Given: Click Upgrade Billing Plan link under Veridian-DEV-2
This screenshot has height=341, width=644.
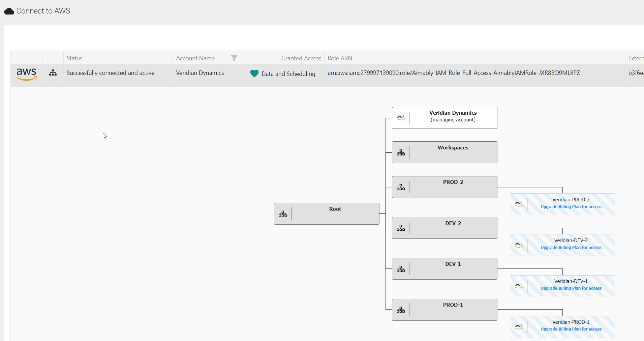Looking at the screenshot, I should tap(571, 248).
